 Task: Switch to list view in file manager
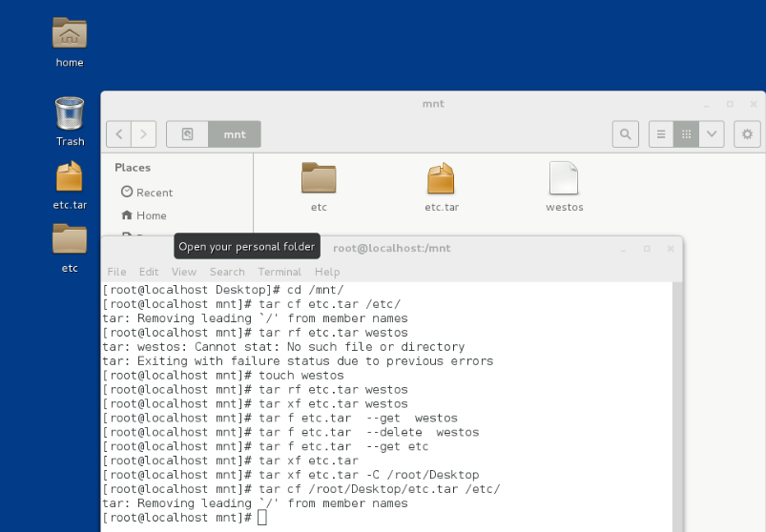pyautogui.click(x=661, y=133)
